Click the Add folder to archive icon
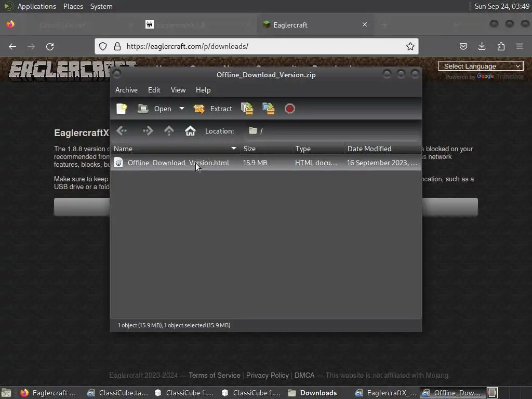This screenshot has width=532, height=399. pos(269,109)
